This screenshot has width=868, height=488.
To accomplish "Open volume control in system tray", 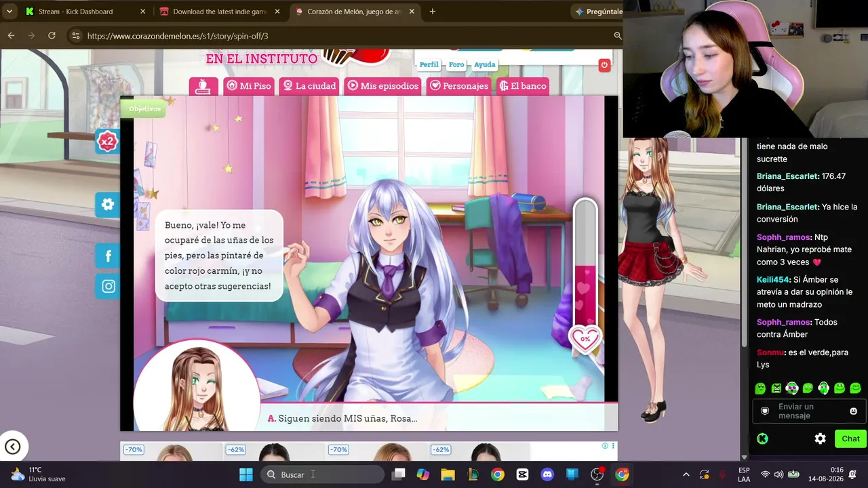I will (x=778, y=474).
